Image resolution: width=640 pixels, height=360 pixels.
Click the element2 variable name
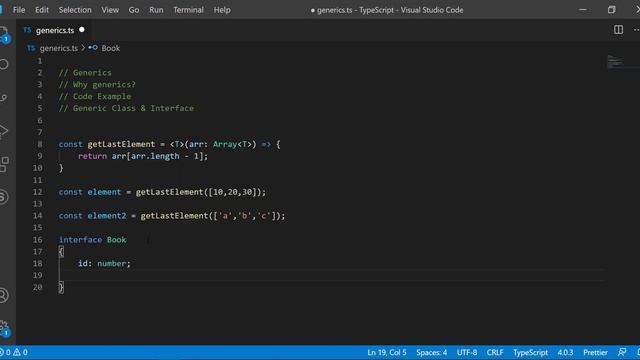(107, 216)
